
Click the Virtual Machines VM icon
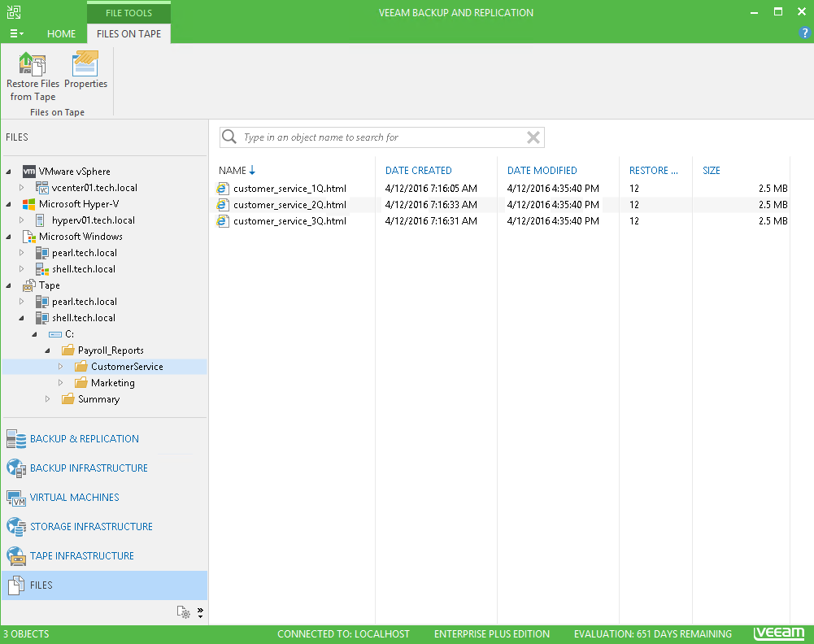coord(16,498)
